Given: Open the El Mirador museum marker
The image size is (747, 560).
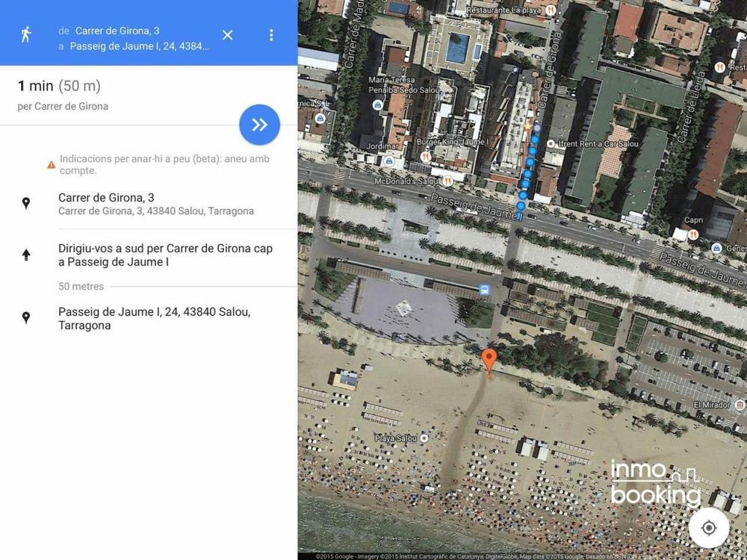Looking at the screenshot, I should [x=740, y=405].
